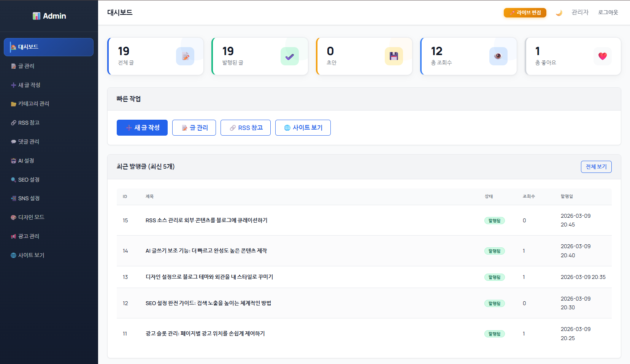
Task: Open 광고 관리 from the sidebar
Action: click(29, 236)
